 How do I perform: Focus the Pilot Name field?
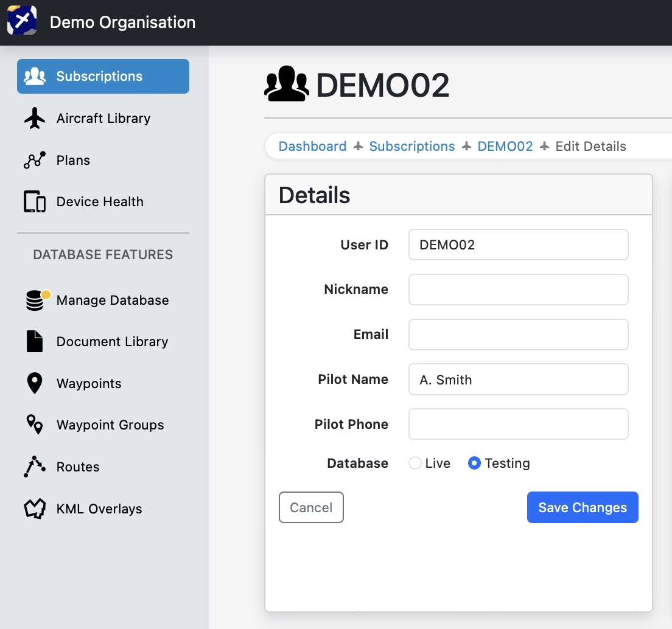518,380
